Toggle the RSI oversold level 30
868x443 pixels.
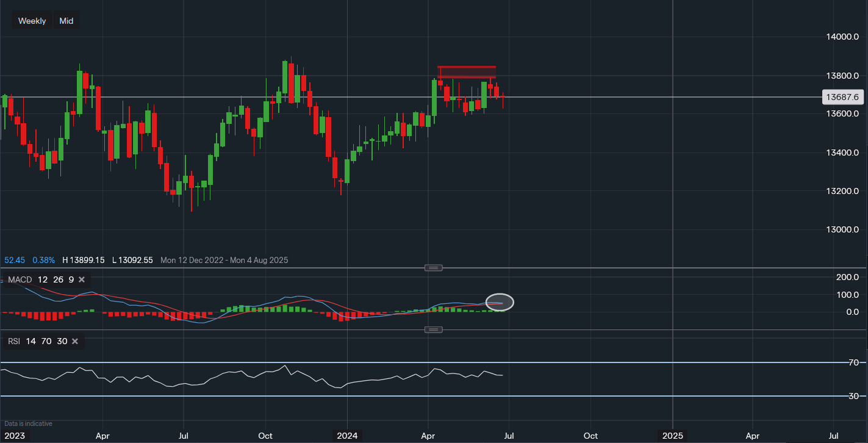(62, 341)
